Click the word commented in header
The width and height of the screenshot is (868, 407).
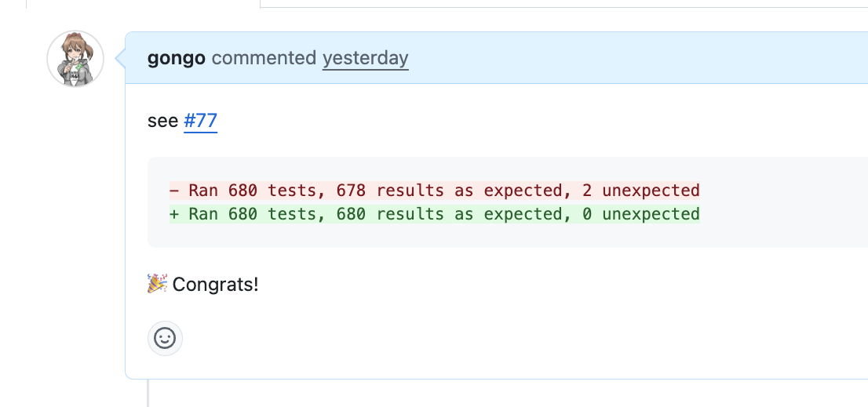[264, 58]
